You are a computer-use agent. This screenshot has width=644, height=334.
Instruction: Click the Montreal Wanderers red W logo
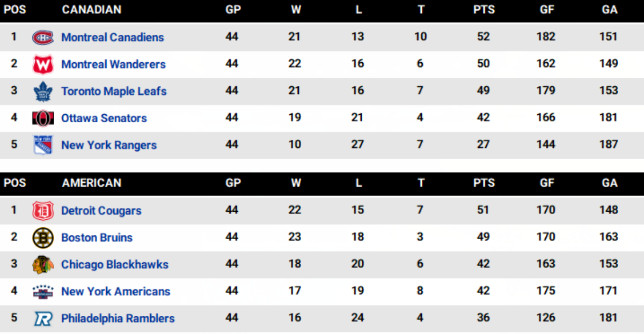(x=43, y=64)
